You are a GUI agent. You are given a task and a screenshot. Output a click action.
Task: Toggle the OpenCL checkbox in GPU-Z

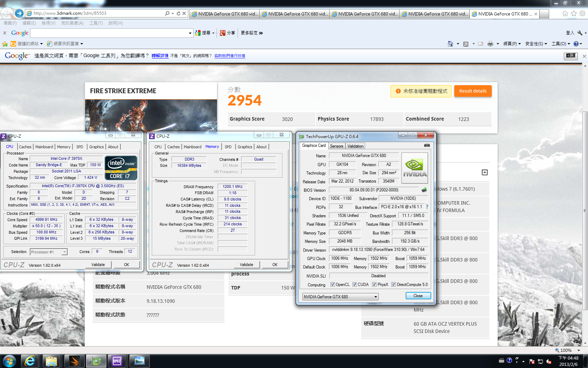(x=332, y=285)
